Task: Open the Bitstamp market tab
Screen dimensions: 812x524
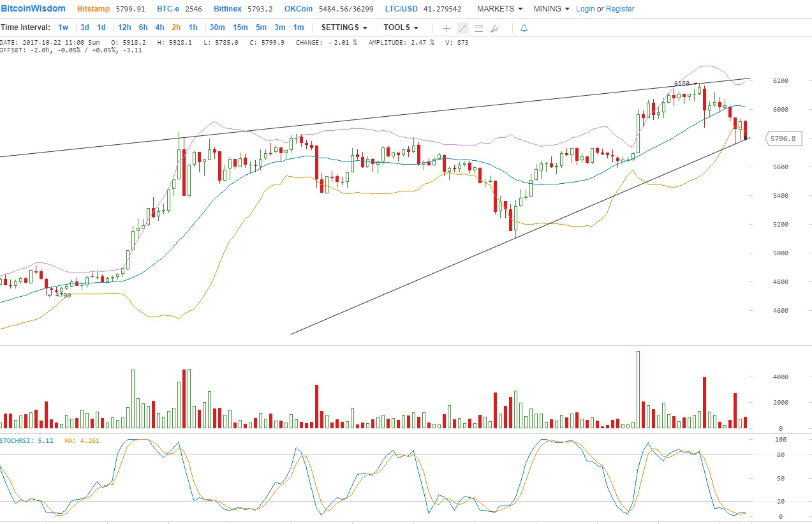Action: coord(93,9)
